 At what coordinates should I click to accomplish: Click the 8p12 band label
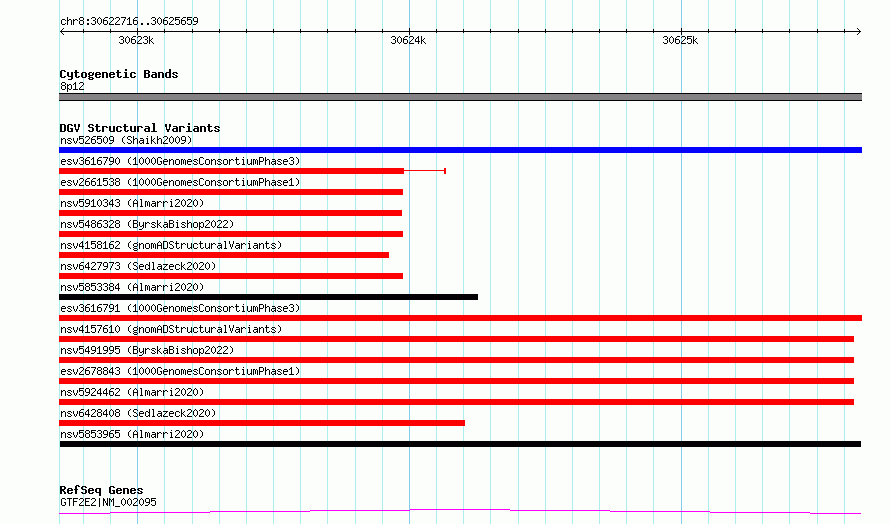[x=72, y=86]
